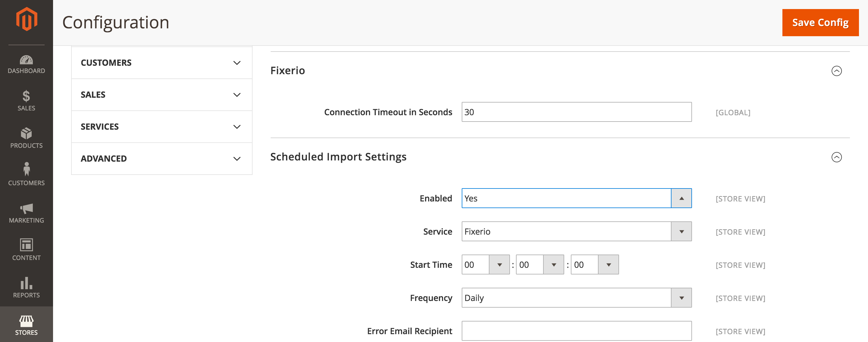Open the Service Fixerio dropdown

576,231
